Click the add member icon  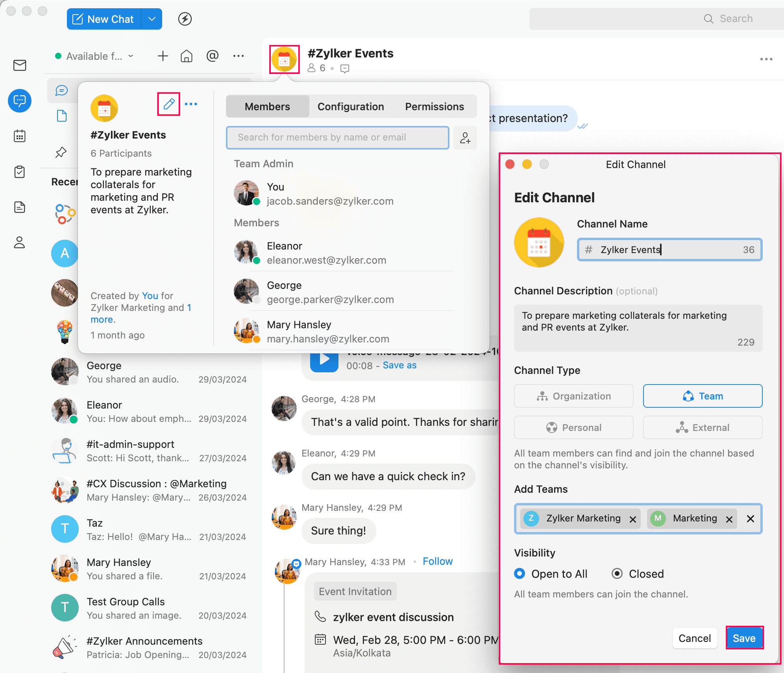click(465, 138)
